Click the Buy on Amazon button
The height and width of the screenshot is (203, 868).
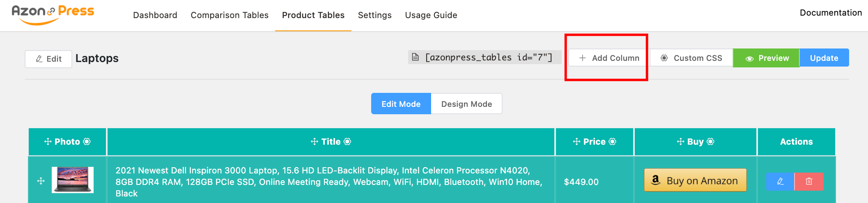[x=695, y=180]
